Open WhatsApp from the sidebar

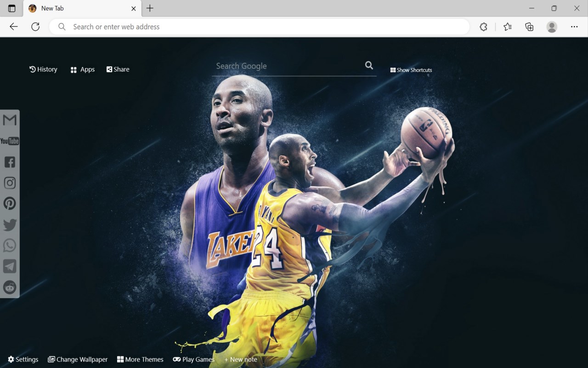(10, 245)
